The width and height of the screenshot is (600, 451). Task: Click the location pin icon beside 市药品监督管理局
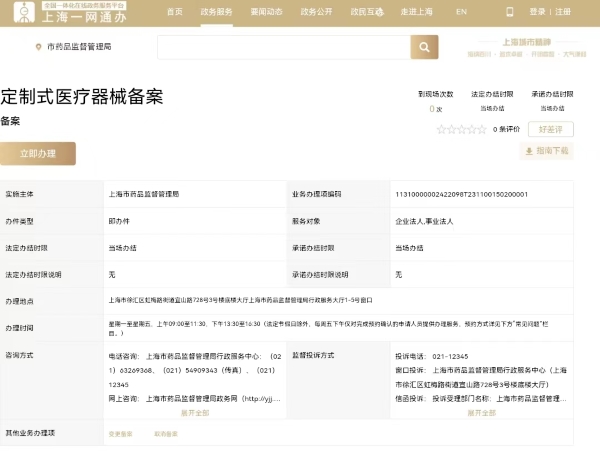pos(39,47)
